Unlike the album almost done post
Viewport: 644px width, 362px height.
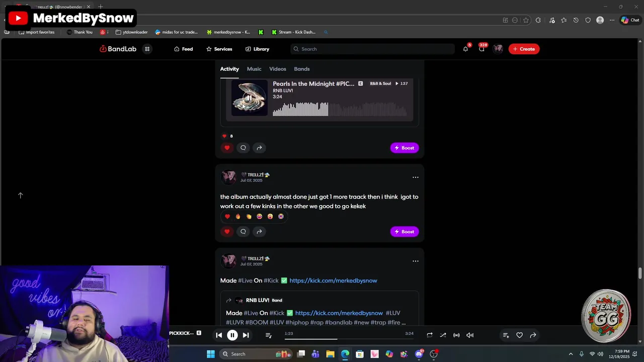coord(227,231)
